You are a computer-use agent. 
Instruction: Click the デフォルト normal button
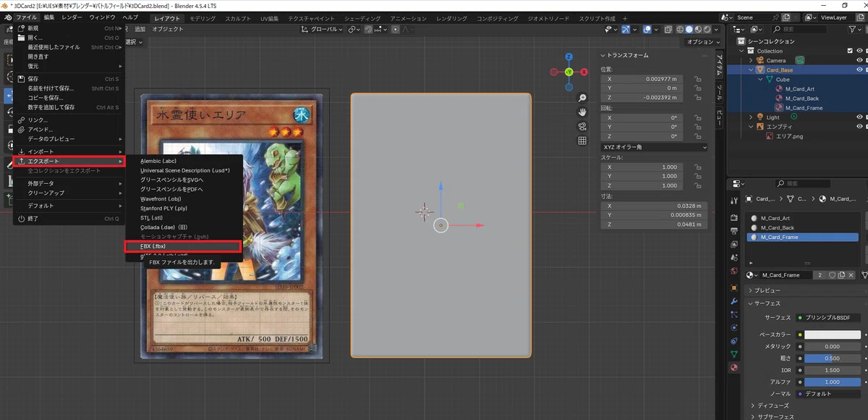pyautogui.click(x=827, y=394)
